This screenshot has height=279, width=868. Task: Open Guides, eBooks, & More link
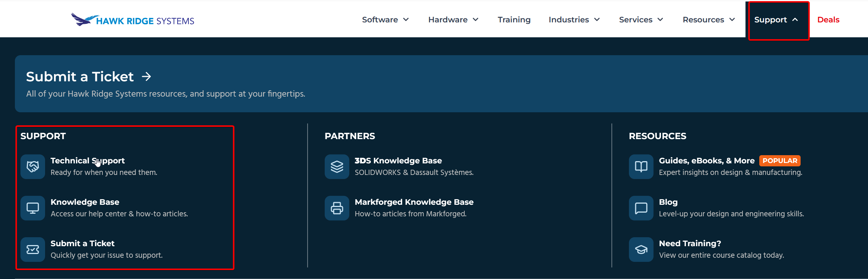707,160
